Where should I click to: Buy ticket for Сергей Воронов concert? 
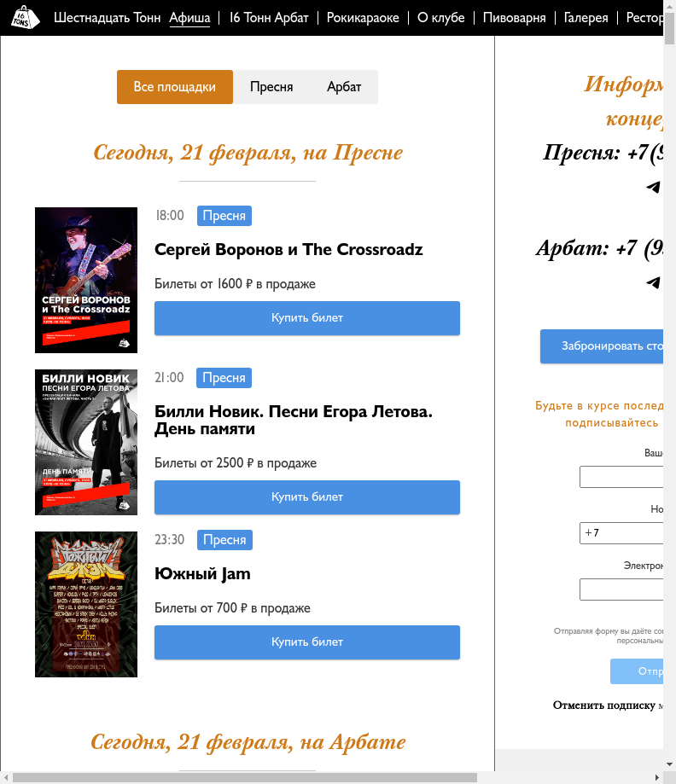[x=307, y=318]
